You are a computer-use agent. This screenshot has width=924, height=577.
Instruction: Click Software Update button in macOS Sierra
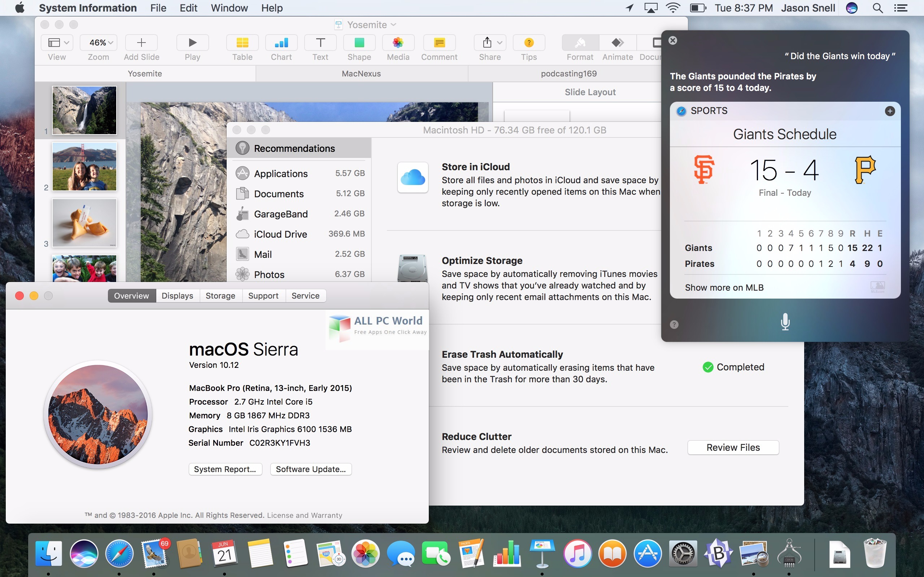click(309, 469)
